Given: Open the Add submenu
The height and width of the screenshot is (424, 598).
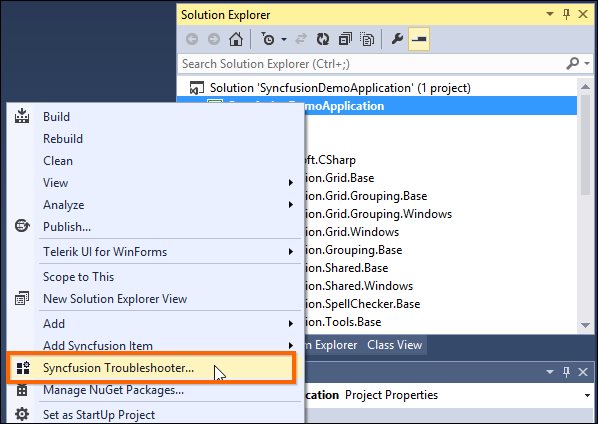Looking at the screenshot, I should [54, 324].
